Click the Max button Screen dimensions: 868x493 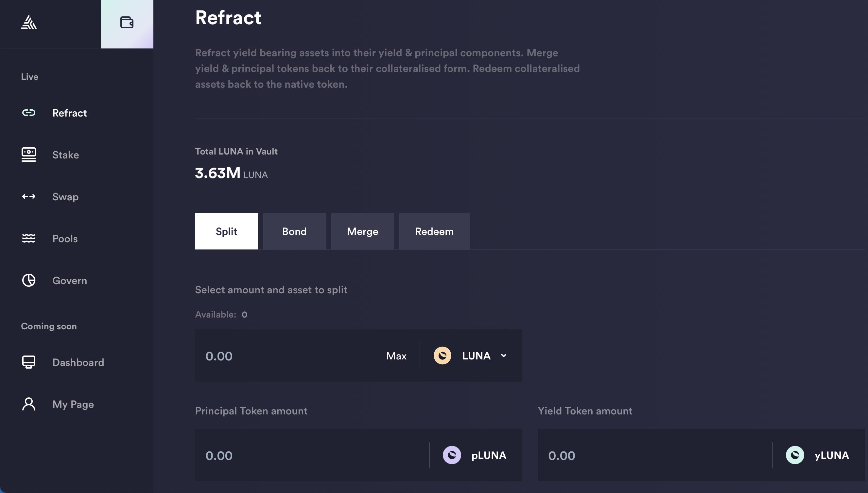coord(396,355)
